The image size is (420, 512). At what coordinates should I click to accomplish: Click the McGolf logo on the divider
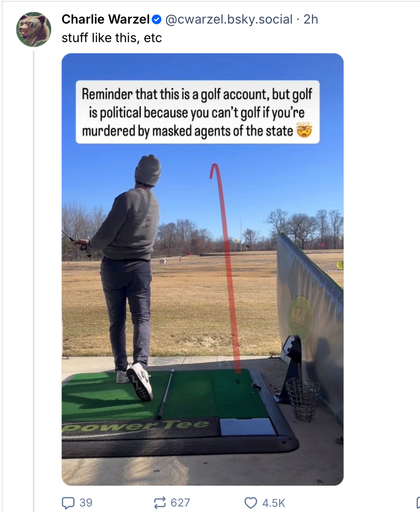pyautogui.click(x=300, y=319)
